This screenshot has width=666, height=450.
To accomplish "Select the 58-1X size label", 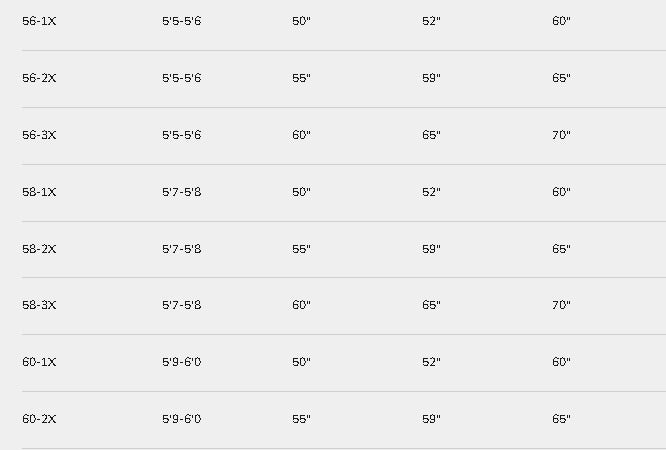I will [39, 192].
